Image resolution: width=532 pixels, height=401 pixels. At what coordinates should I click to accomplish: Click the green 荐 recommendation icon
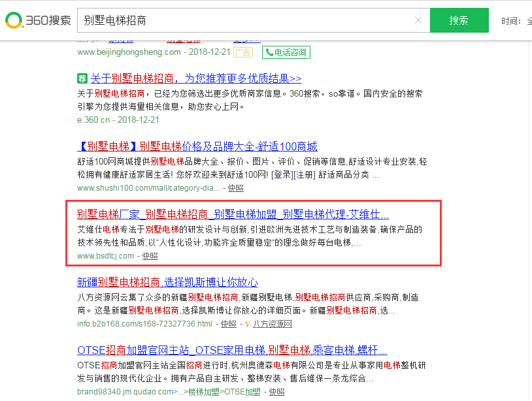[x=82, y=78]
